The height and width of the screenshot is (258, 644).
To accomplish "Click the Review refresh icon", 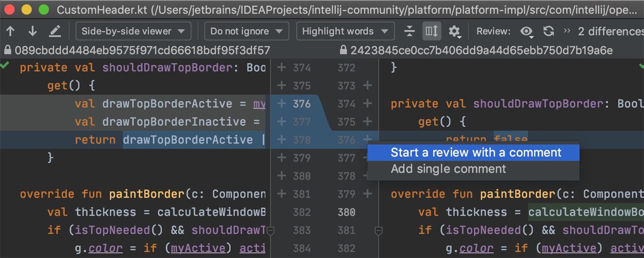I will [549, 31].
